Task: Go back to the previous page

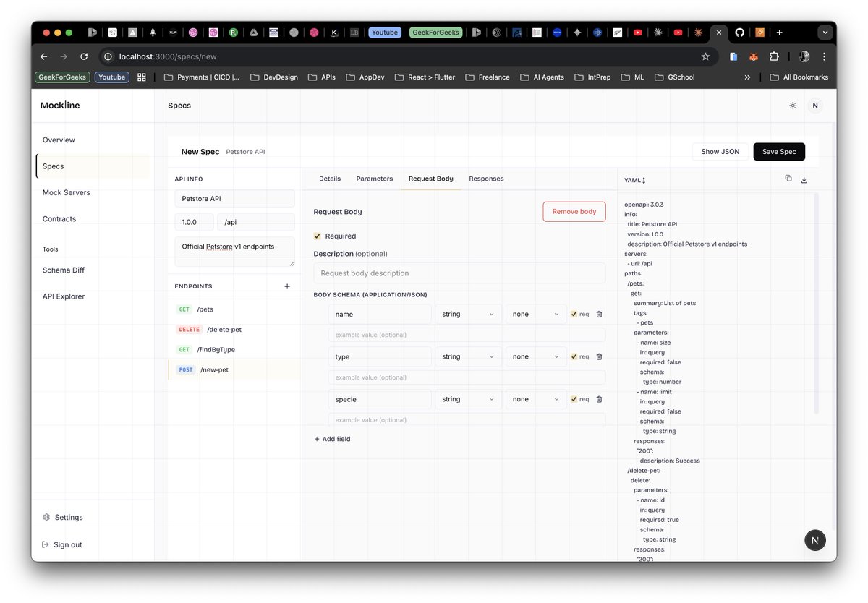Action: [x=43, y=56]
